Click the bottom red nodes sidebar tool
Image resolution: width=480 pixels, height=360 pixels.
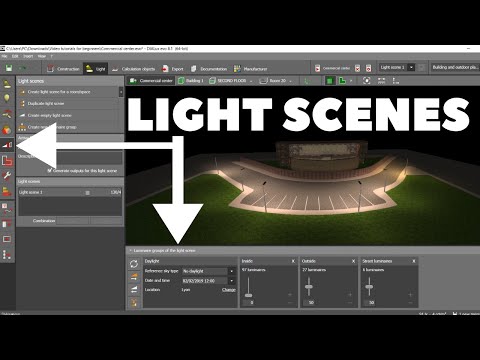[x=7, y=255]
